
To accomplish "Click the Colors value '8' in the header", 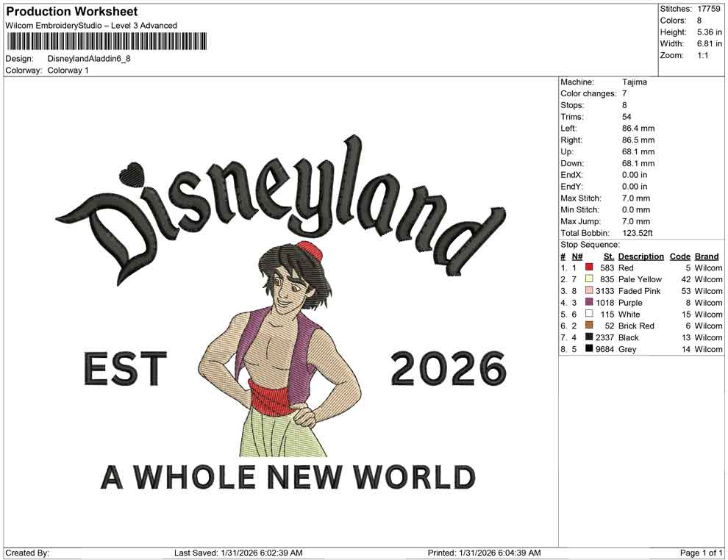I will [699, 21].
